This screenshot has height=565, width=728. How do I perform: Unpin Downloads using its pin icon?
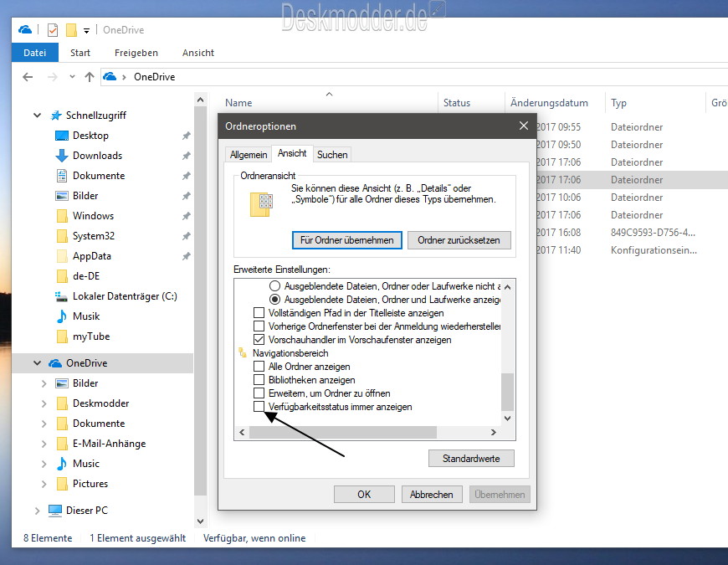(186, 156)
